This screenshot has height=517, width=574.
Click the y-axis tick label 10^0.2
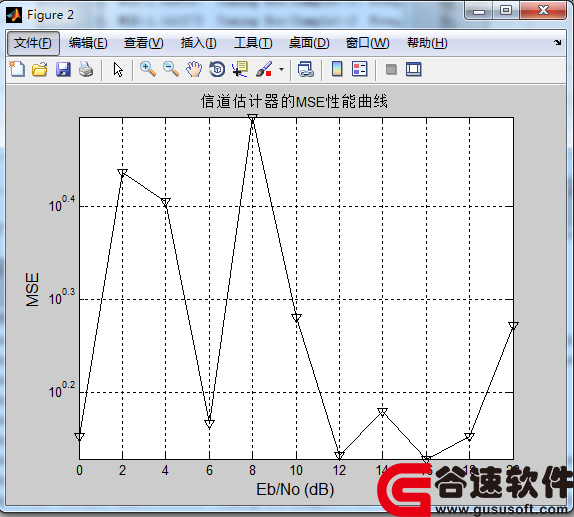click(x=62, y=390)
